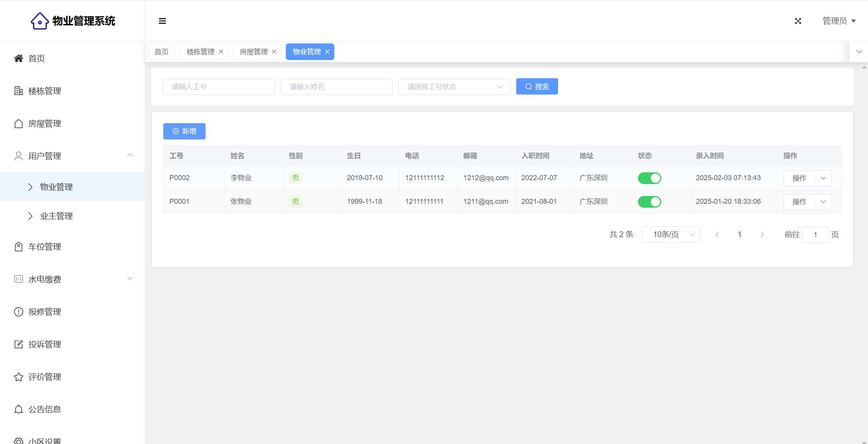The image size is (868, 444).
Task: Click the sidebar collapse hamburger icon
Action: coord(162,21)
